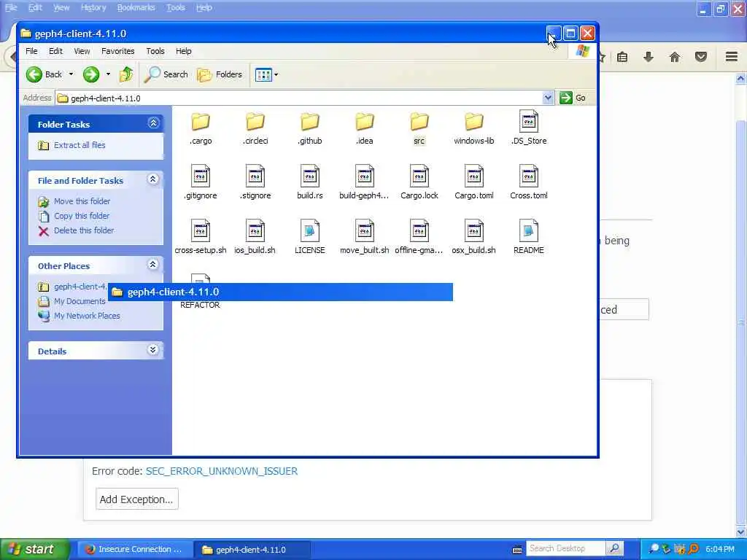Click Extract all files link
This screenshot has width=747, height=560.
click(x=80, y=145)
